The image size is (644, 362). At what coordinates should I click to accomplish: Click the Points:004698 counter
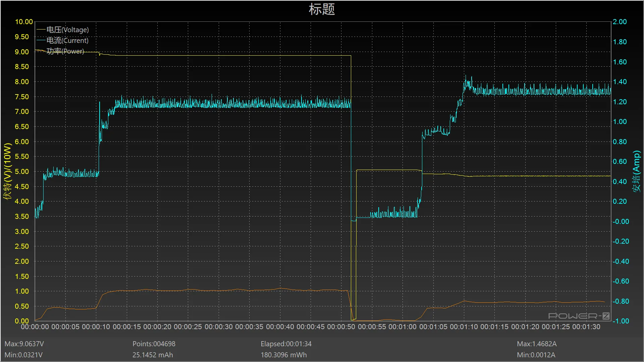click(154, 344)
